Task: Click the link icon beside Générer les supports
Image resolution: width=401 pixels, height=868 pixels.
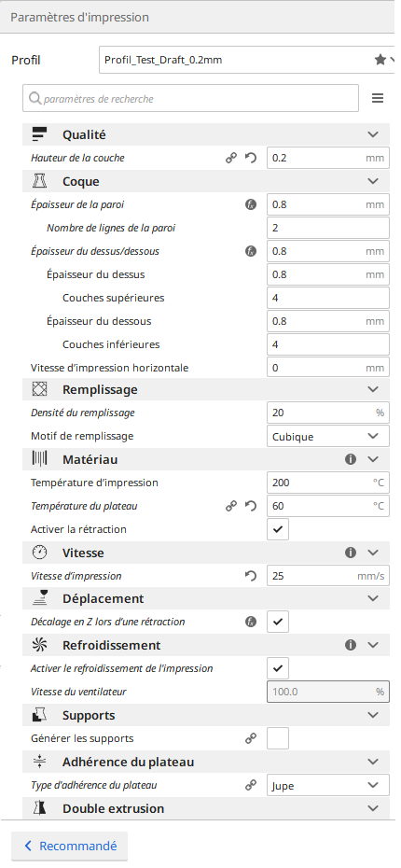Action: point(251,738)
